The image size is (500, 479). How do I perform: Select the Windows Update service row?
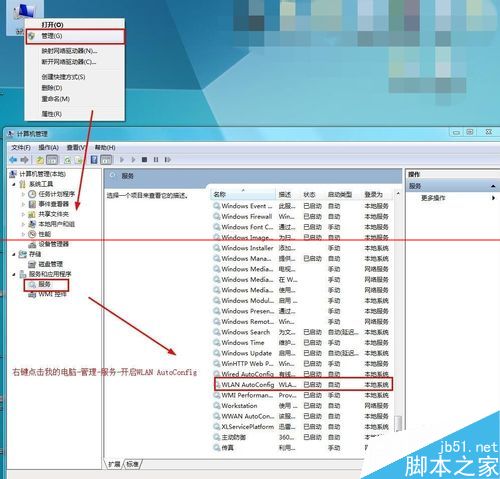(x=303, y=353)
